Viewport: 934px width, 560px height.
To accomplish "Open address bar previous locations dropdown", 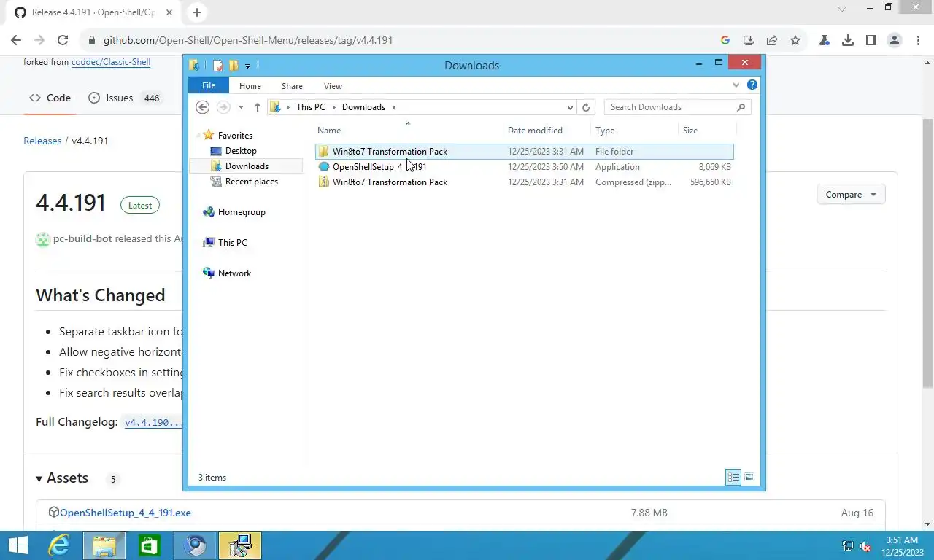I will pyautogui.click(x=570, y=107).
